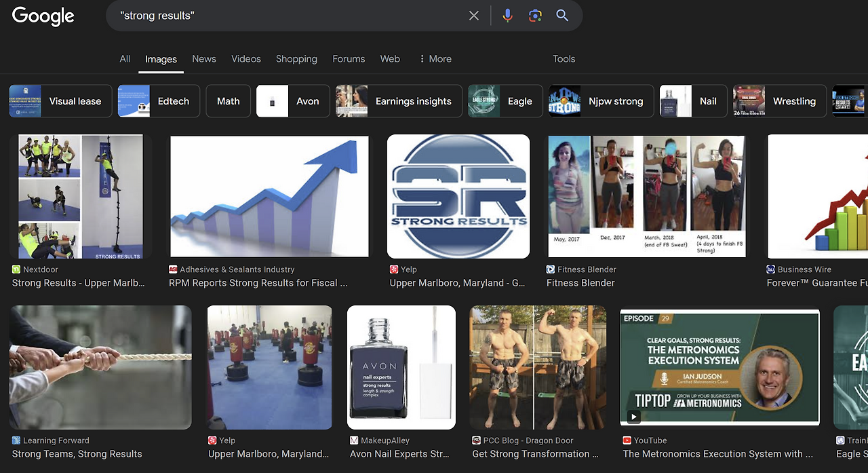Image resolution: width=868 pixels, height=473 pixels.
Task: Switch to the Forums tab
Action: [349, 59]
